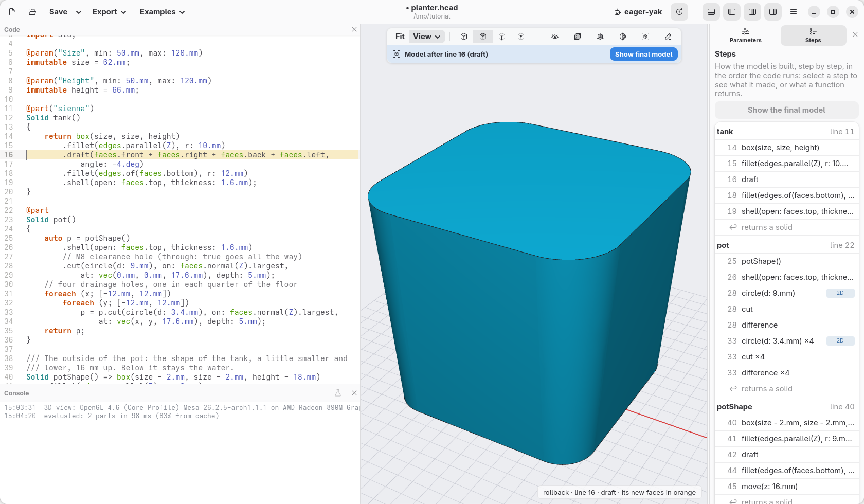Image resolution: width=864 pixels, height=504 pixels.
Task: Open the hamburger main menu
Action: 794,12
